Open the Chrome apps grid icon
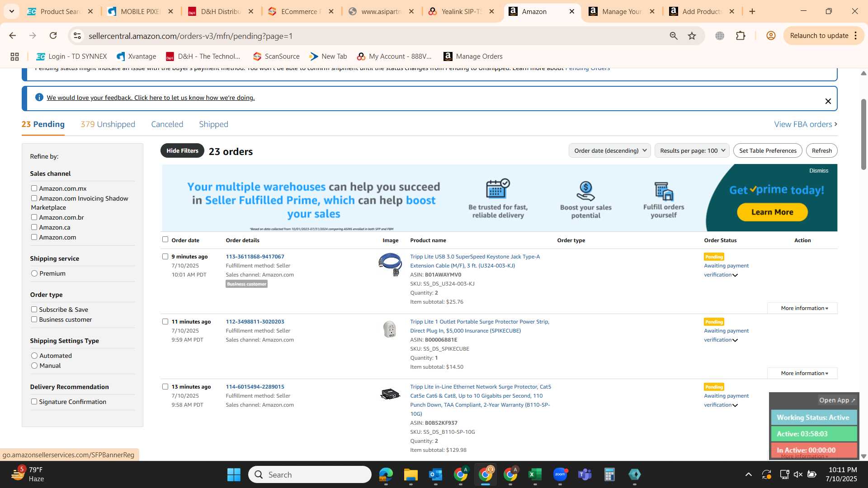This screenshot has width=868, height=488. tap(14, 56)
